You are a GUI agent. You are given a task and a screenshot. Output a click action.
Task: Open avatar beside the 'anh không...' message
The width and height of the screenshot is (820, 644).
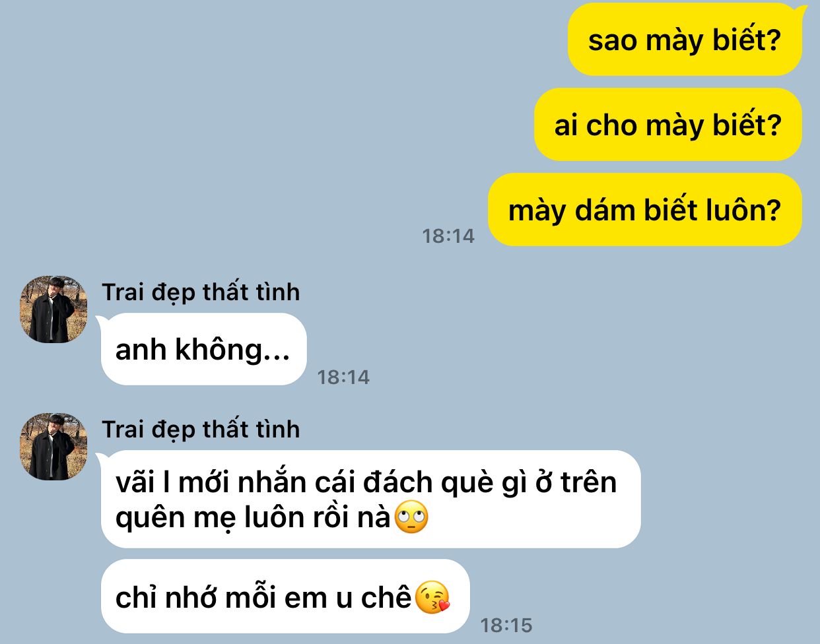click(54, 309)
